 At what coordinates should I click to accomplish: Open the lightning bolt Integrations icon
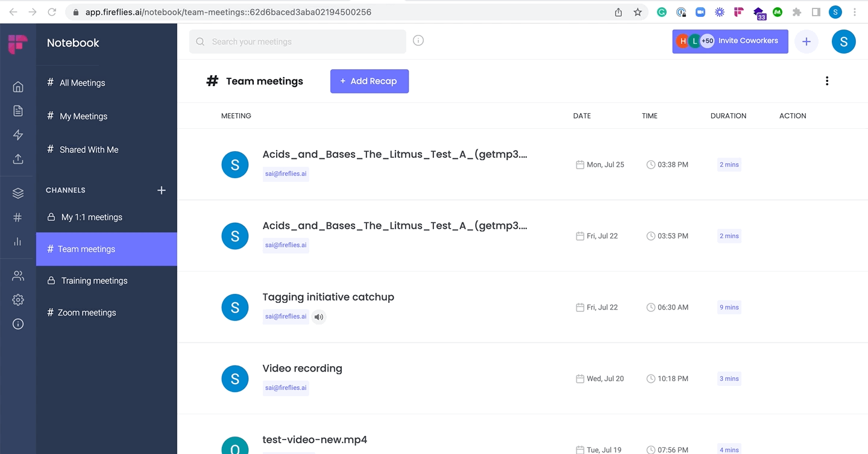[x=18, y=135]
